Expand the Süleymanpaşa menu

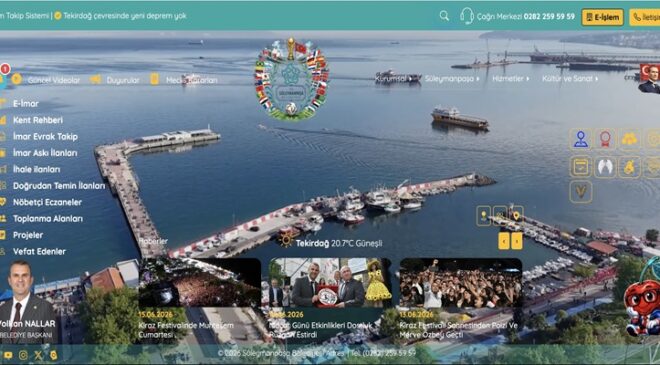(x=452, y=79)
